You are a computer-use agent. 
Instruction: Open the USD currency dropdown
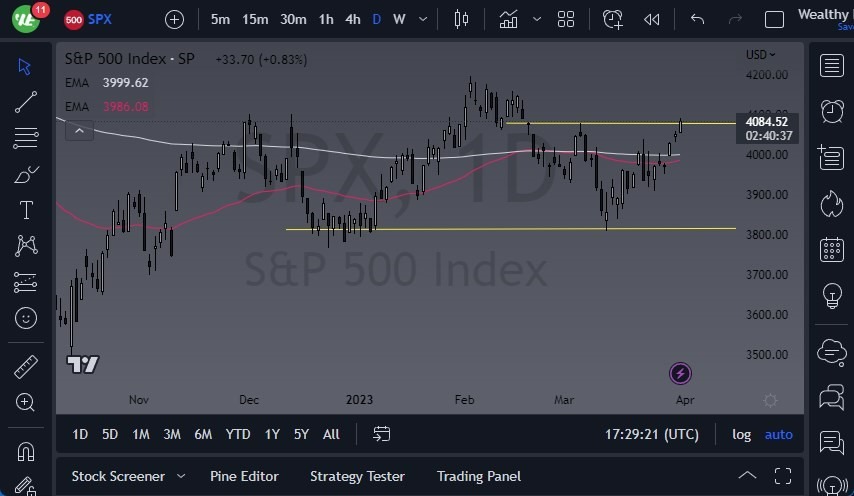click(x=760, y=54)
